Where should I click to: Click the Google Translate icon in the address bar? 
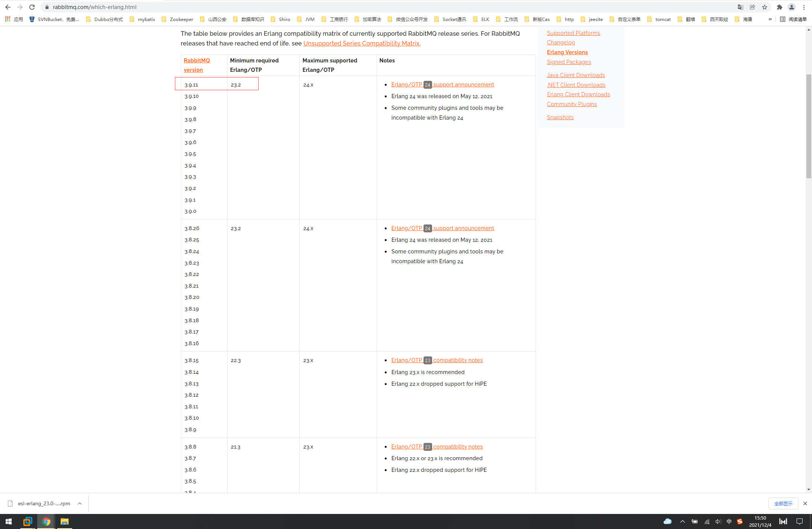click(740, 7)
